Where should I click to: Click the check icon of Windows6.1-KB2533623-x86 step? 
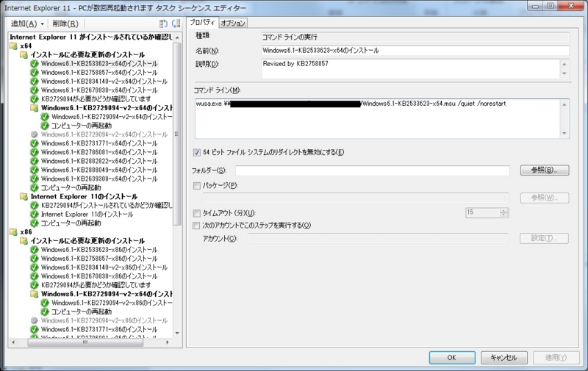[35, 250]
